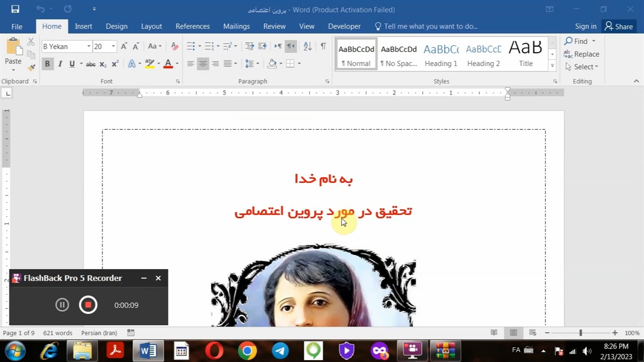Apply the Heading 1 style

point(441,54)
